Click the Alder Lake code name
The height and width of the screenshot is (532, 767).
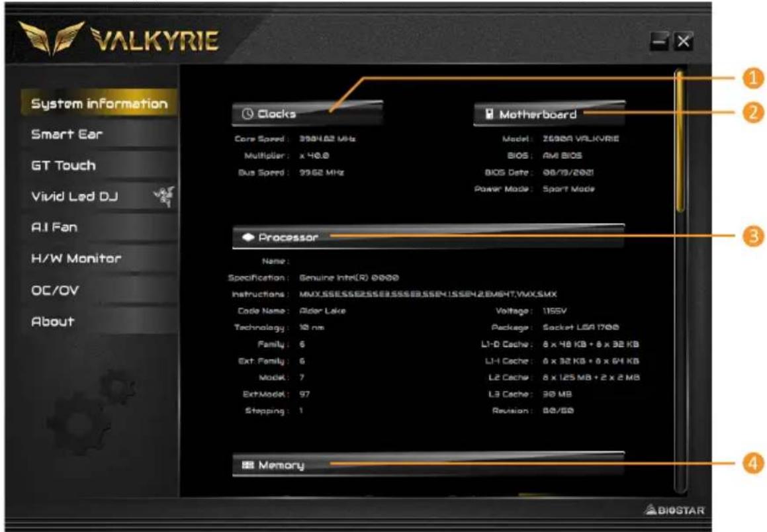(322, 311)
